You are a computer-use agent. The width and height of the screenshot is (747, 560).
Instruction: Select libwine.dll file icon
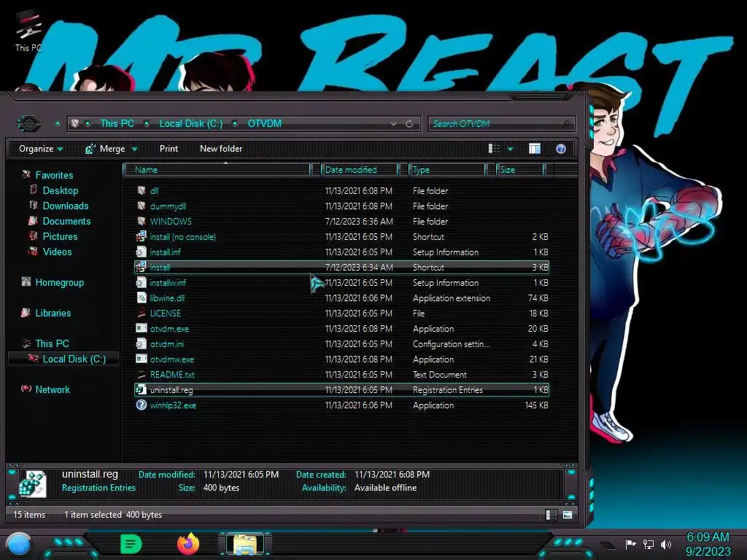pyautogui.click(x=141, y=297)
